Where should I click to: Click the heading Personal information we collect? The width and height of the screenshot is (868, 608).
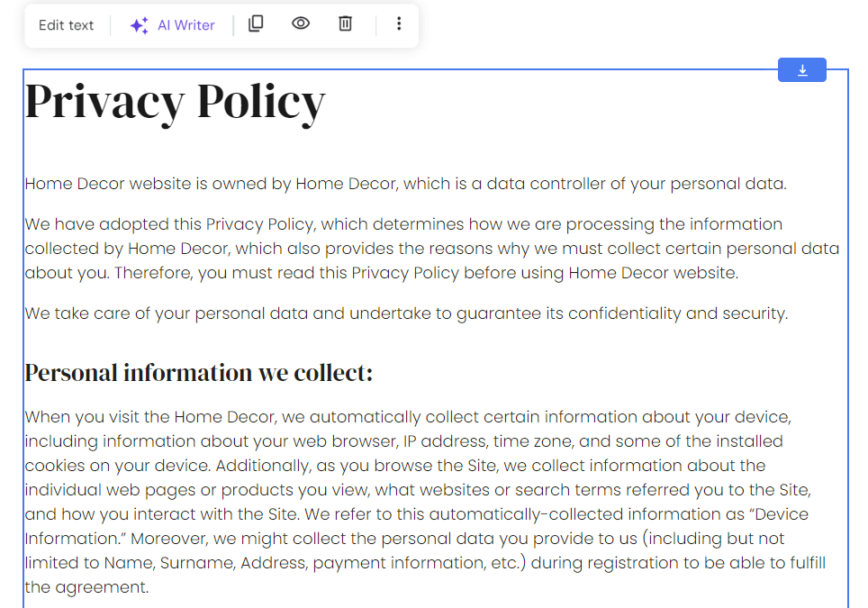click(199, 371)
